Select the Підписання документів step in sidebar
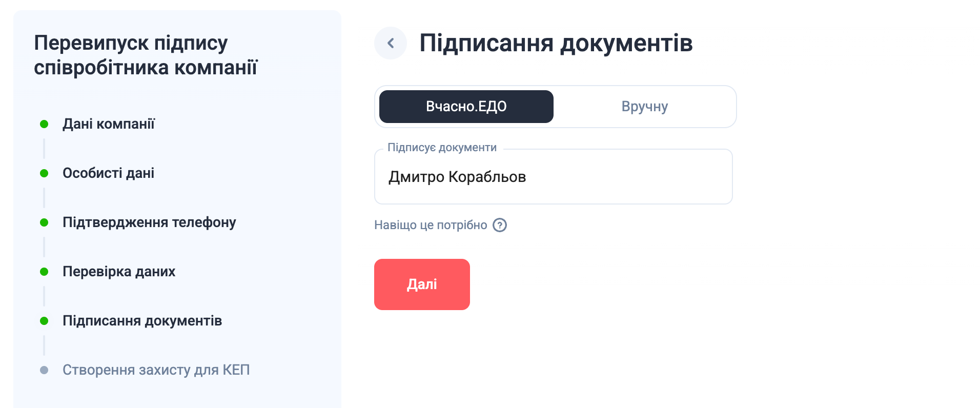Viewport: 980px width, 408px height. 142,321
